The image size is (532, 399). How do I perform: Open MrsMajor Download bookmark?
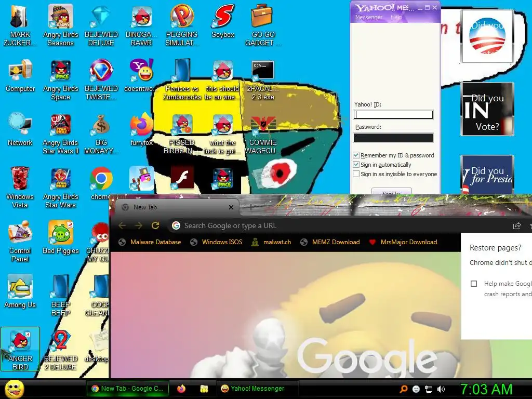[403, 242]
